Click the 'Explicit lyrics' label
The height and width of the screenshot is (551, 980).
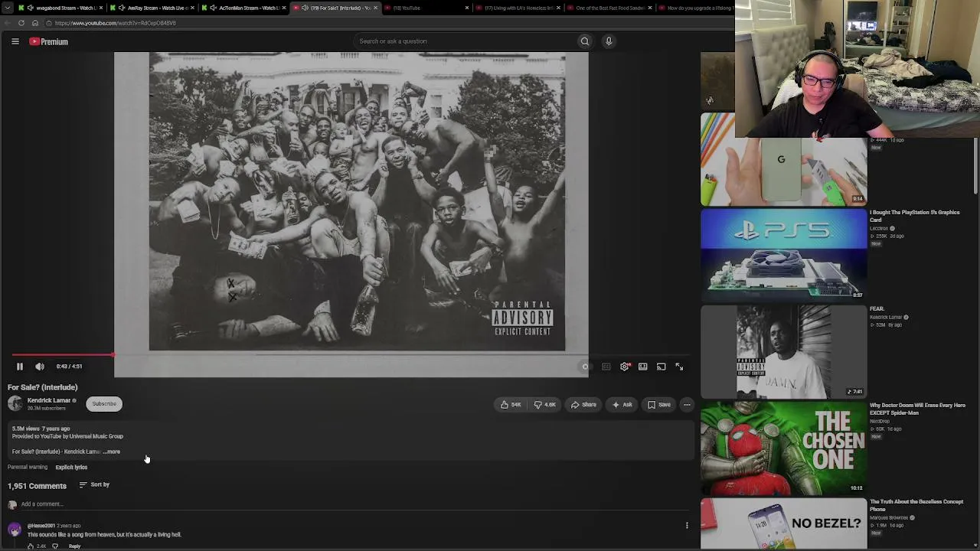tap(71, 468)
